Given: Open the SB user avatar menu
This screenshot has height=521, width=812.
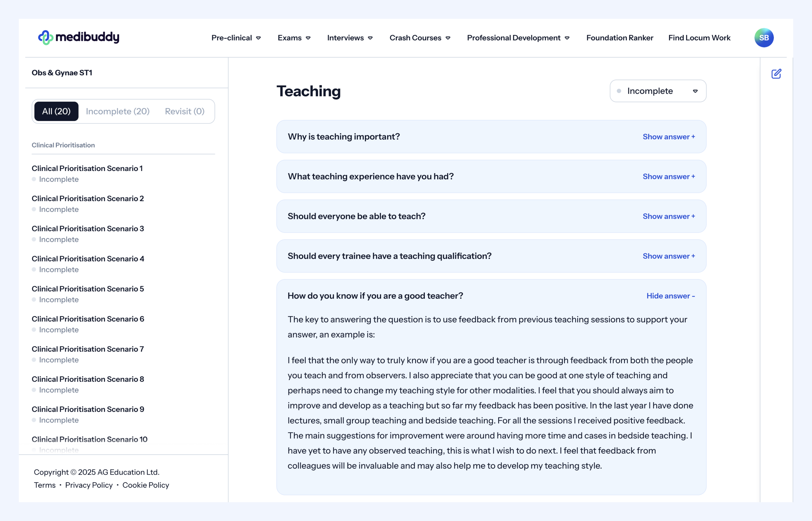Looking at the screenshot, I should (x=764, y=38).
